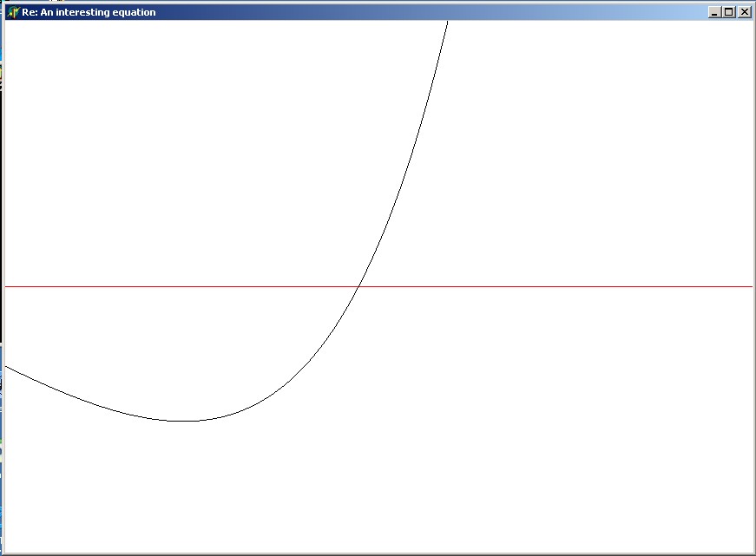Close the 'An interesting equation' window
Viewport: 756px width, 556px height.
[744, 12]
